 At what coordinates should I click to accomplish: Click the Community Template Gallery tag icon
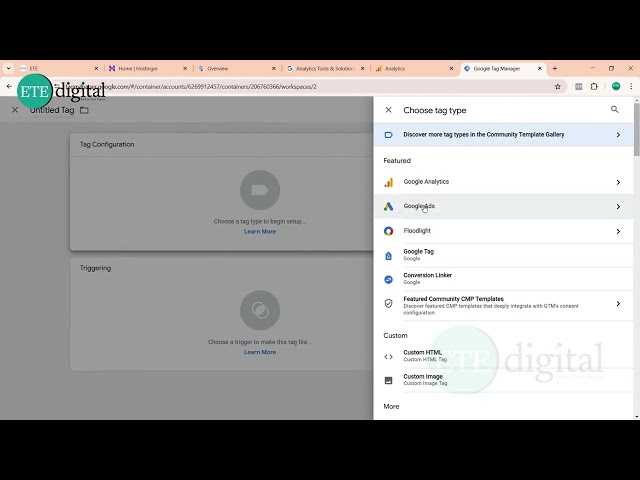point(389,135)
